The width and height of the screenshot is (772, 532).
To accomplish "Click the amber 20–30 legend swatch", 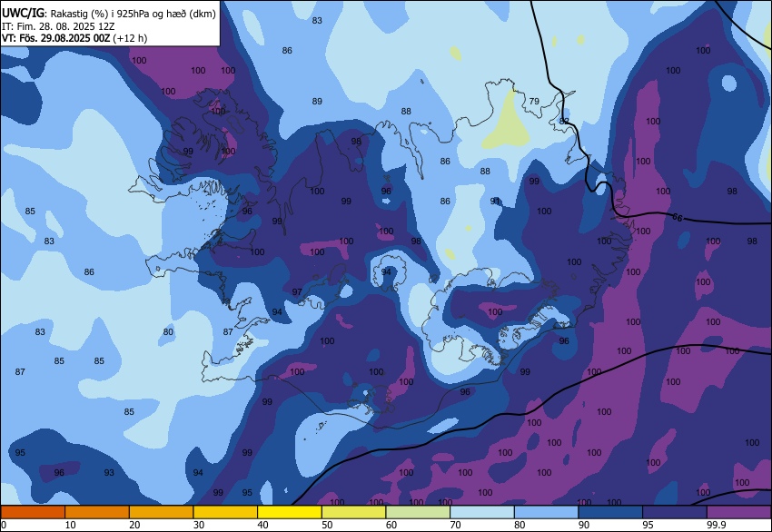I will (161, 512).
